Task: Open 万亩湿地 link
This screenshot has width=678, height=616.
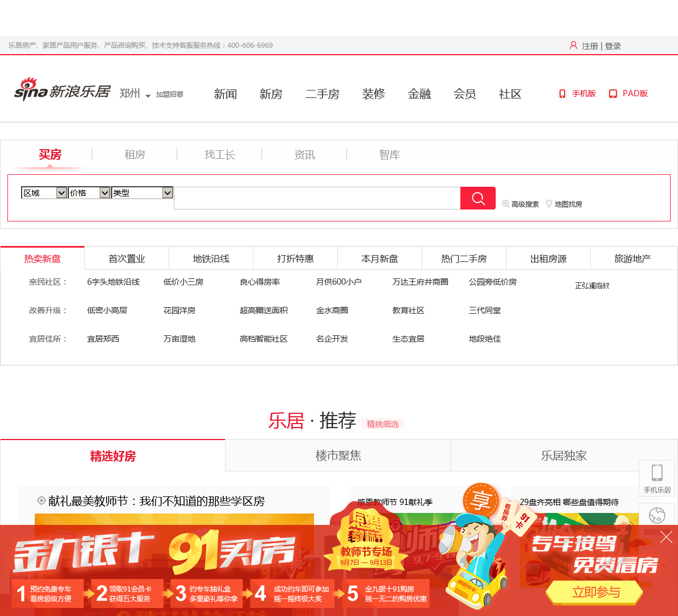Action: [179, 339]
